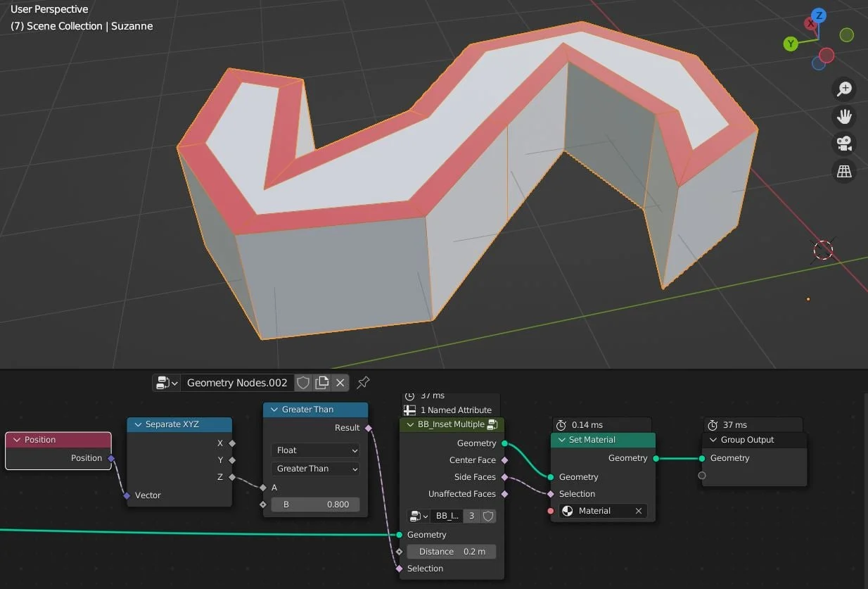Activate the Move (hand) view icon

[844, 116]
